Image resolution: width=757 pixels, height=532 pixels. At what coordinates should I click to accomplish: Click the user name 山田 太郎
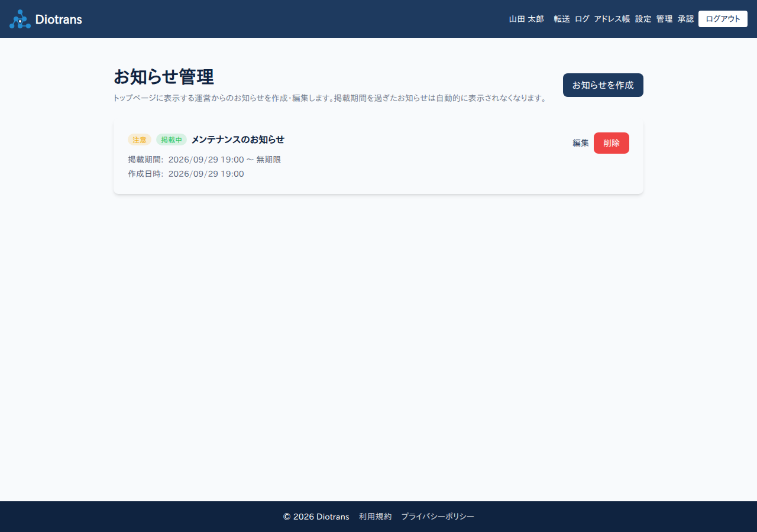(526, 19)
